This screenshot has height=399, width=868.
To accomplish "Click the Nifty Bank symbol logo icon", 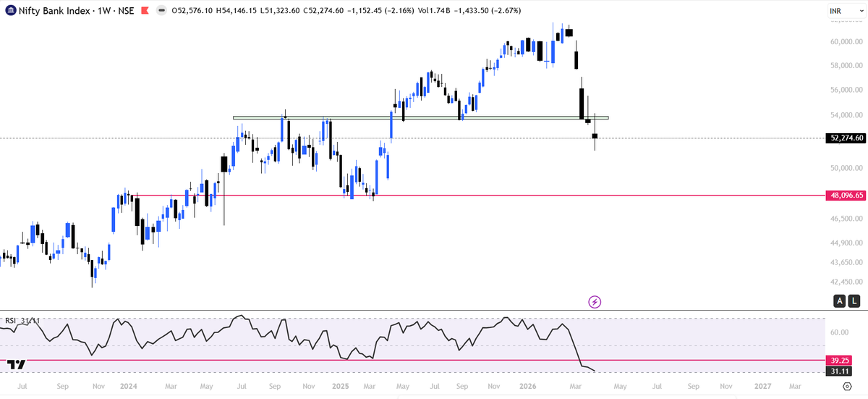I will pos(9,11).
